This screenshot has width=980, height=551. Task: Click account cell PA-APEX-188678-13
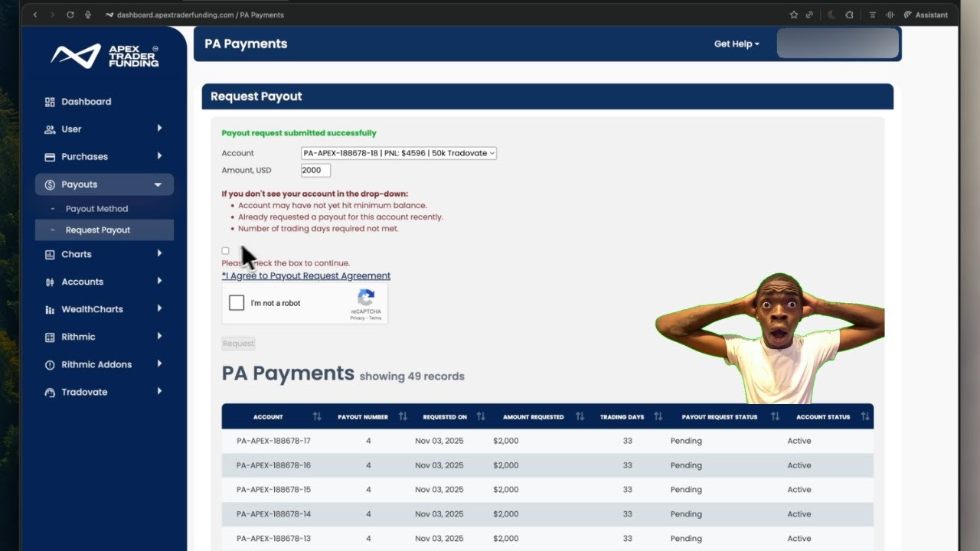tap(273, 539)
